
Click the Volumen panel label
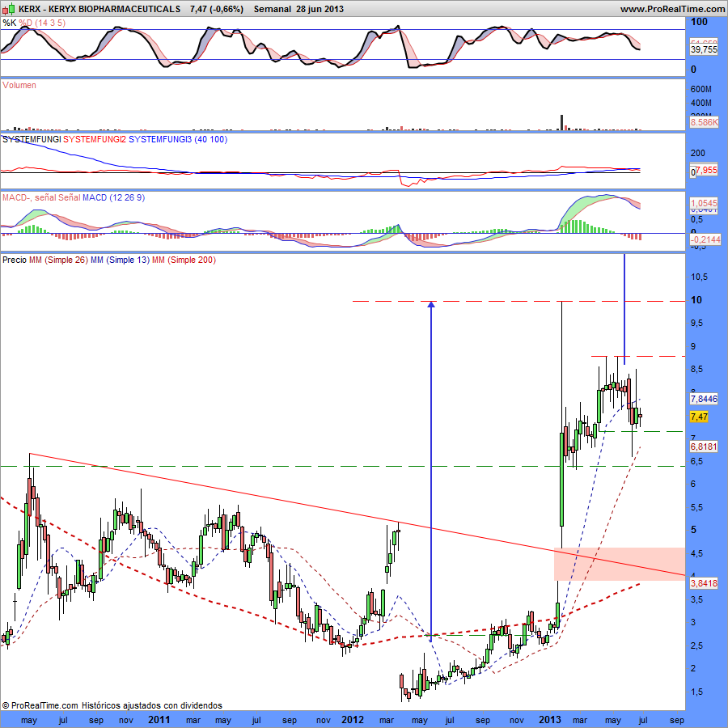click(x=19, y=85)
